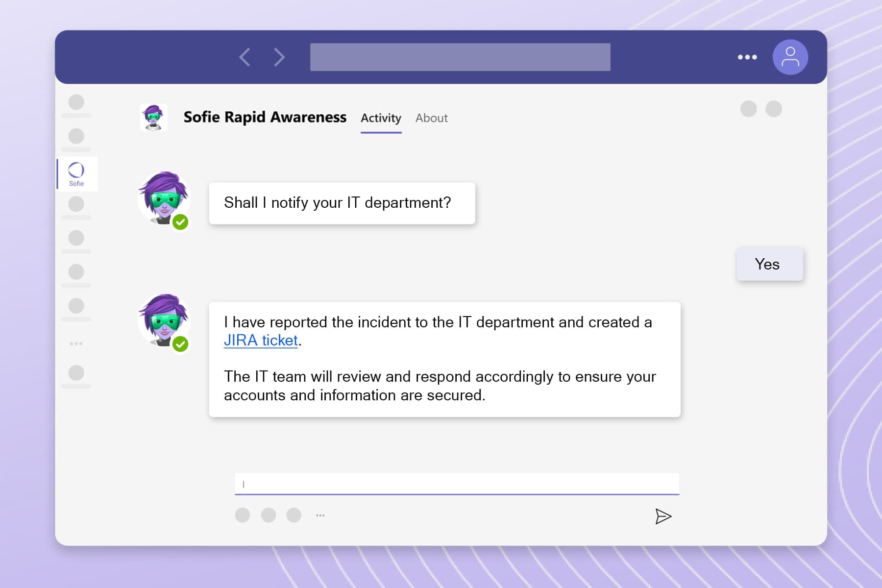Image resolution: width=882 pixels, height=588 pixels.
Task: Switch to the About tab
Action: [431, 118]
